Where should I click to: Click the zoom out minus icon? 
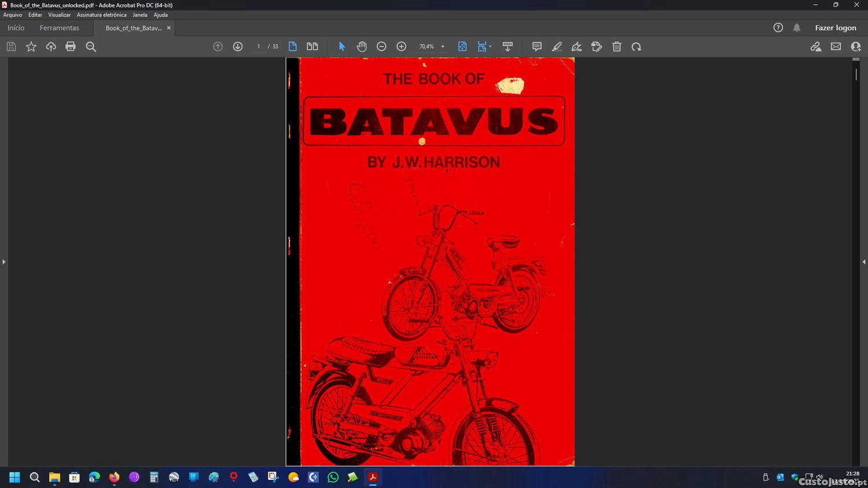click(381, 47)
